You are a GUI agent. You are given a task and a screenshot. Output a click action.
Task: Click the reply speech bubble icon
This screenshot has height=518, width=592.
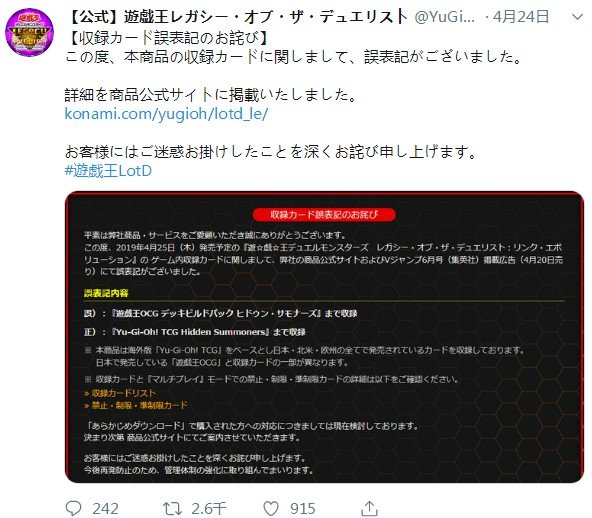point(73,508)
